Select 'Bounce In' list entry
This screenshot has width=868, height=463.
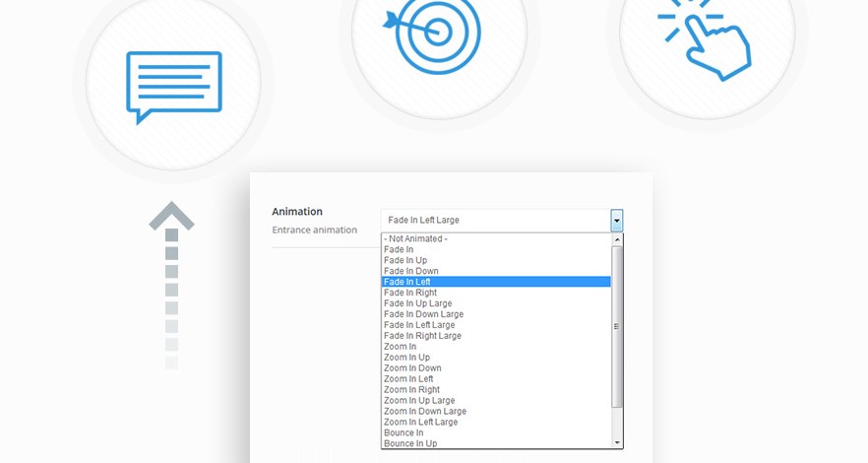click(x=496, y=433)
